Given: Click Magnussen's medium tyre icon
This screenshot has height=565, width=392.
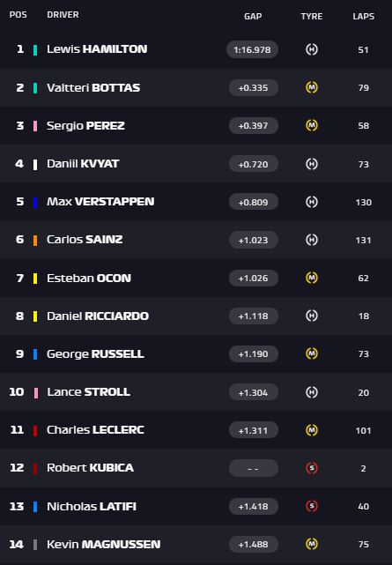Looking at the screenshot, I should [312, 544].
